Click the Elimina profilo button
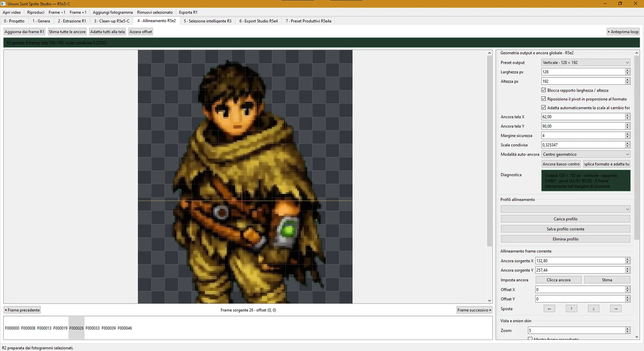 [x=565, y=239]
